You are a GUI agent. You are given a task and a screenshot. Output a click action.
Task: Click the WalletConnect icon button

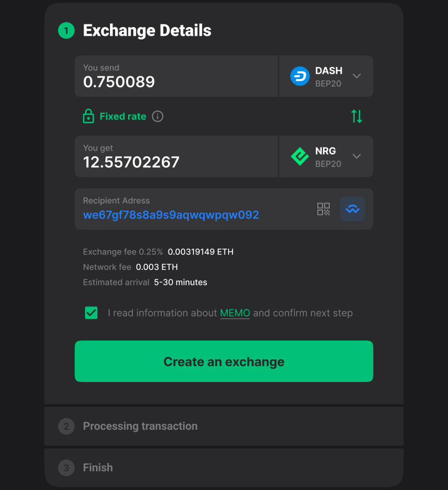[353, 209]
